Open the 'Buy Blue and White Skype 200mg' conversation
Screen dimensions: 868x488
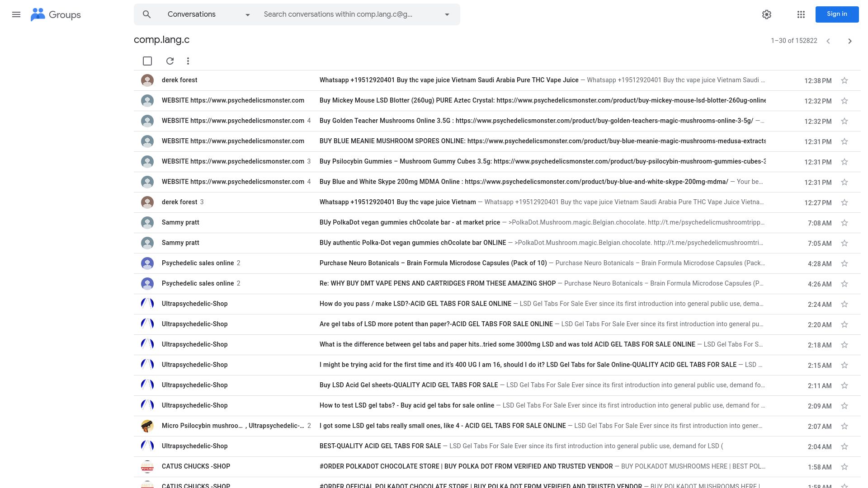click(497, 182)
